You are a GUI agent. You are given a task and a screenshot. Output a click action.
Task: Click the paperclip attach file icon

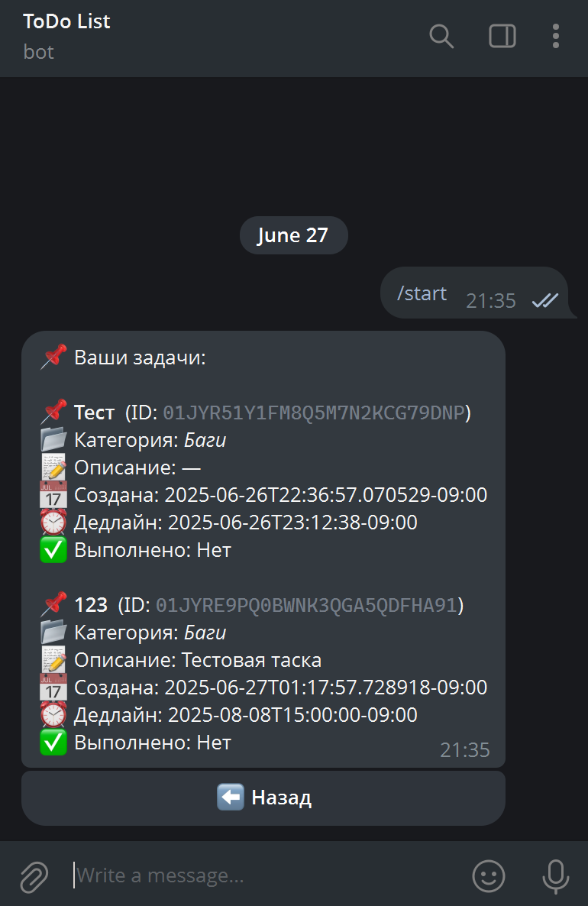click(x=34, y=876)
